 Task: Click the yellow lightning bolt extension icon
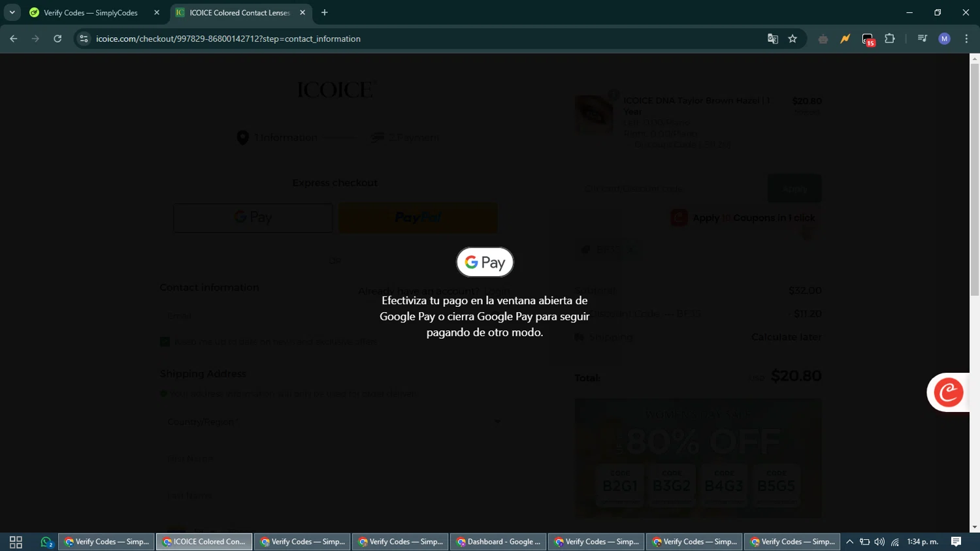[845, 39]
